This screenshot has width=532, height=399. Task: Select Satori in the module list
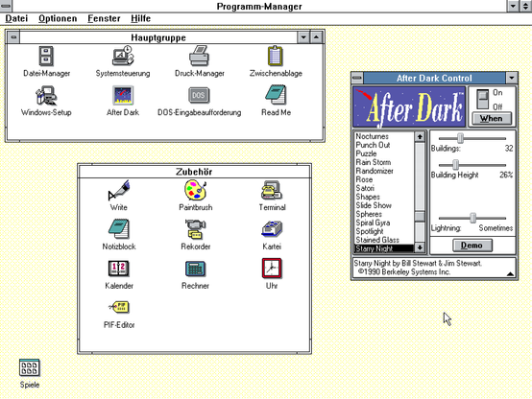click(x=384, y=188)
